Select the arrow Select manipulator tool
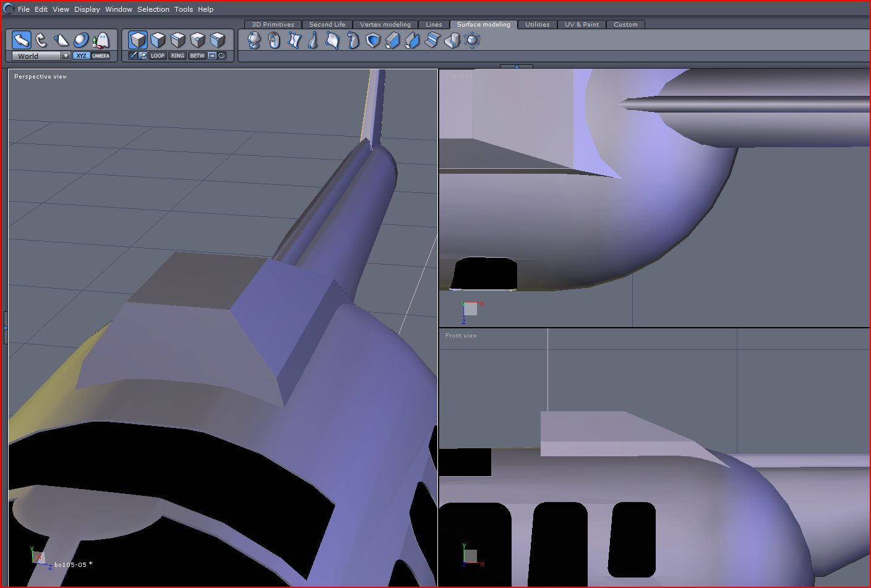The height and width of the screenshot is (588, 871). click(22, 40)
